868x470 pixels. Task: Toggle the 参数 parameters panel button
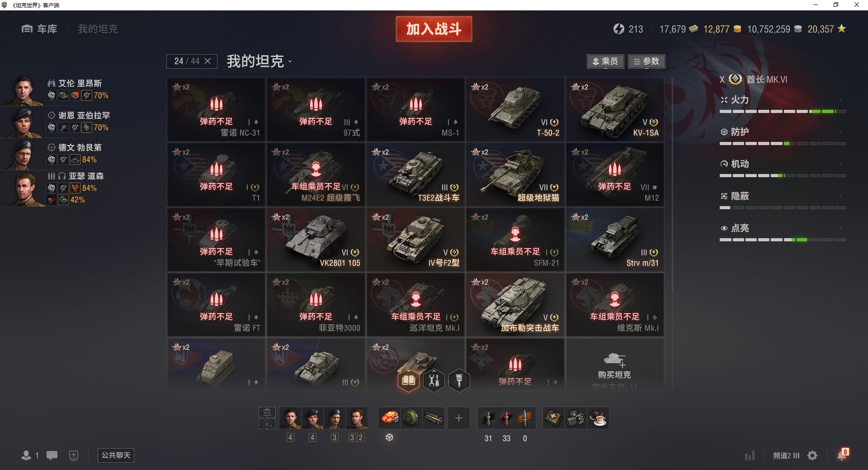click(x=646, y=61)
